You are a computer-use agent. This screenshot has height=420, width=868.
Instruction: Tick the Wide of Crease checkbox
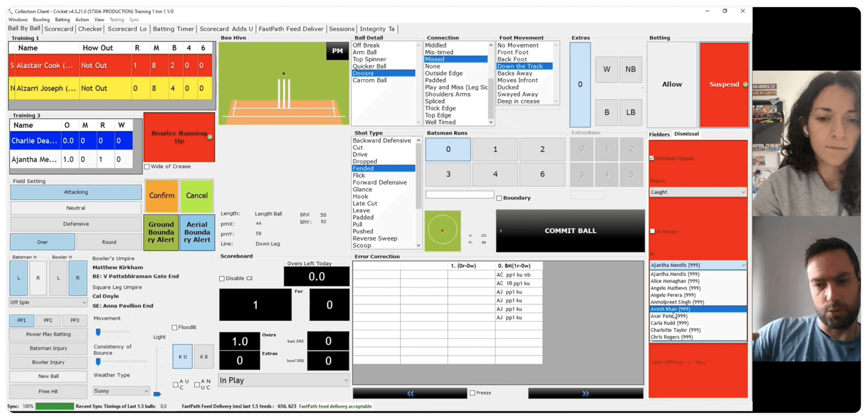tap(147, 167)
